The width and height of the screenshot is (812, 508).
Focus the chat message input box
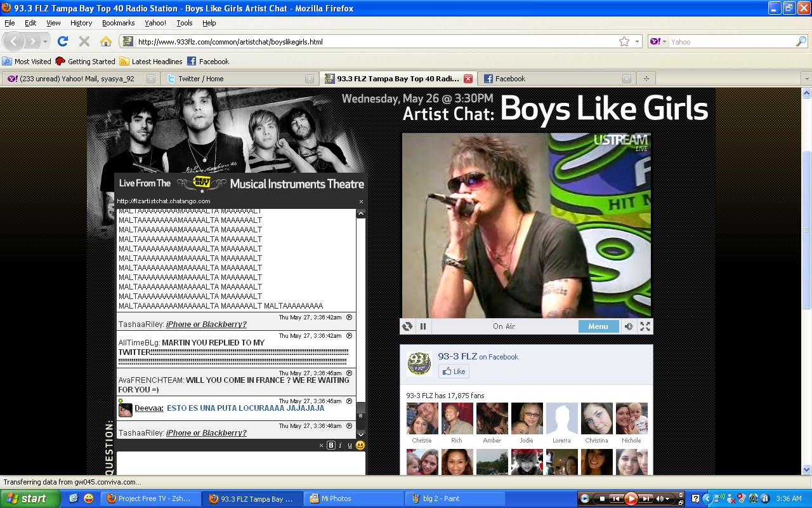[241, 463]
